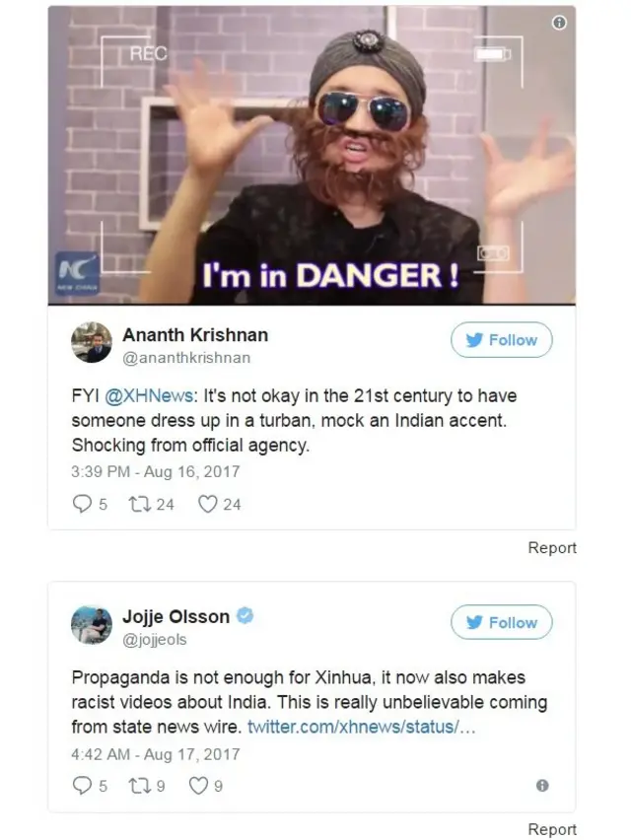
Task: Open the twitter.com/xhnews/status link
Action: tap(361, 727)
